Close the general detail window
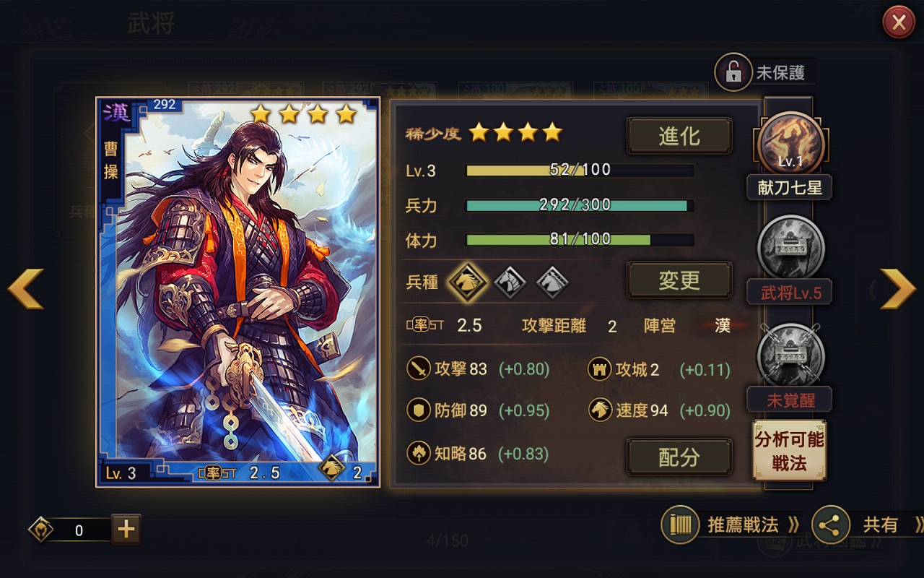Screen dimensions: 924x578 coord(899,22)
